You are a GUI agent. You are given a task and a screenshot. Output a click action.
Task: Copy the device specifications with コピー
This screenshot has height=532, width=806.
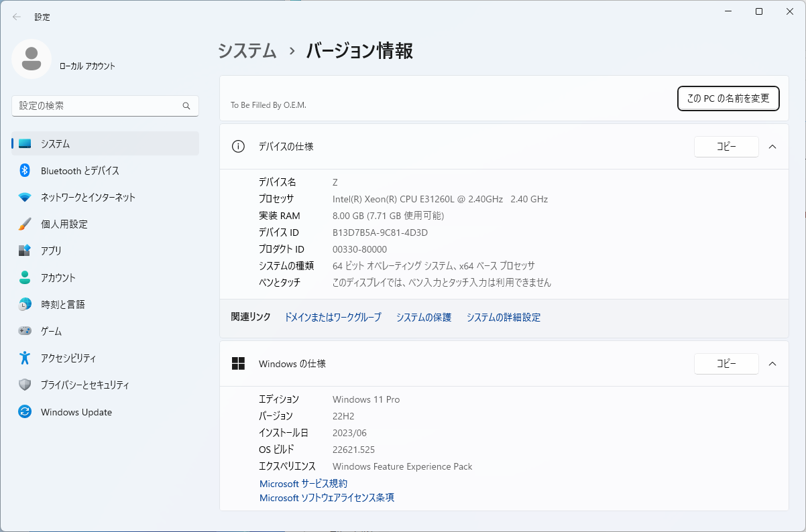point(726,147)
